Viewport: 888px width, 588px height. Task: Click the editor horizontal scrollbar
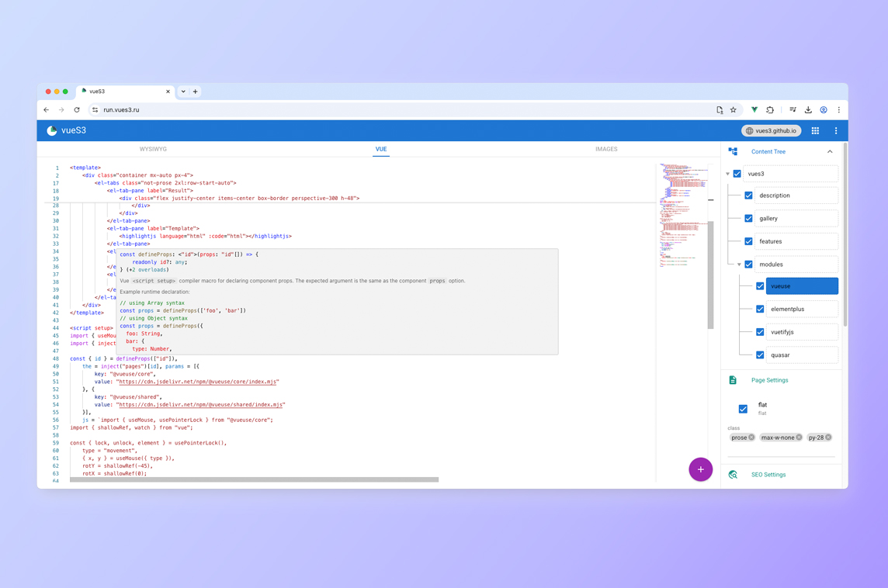click(x=254, y=479)
